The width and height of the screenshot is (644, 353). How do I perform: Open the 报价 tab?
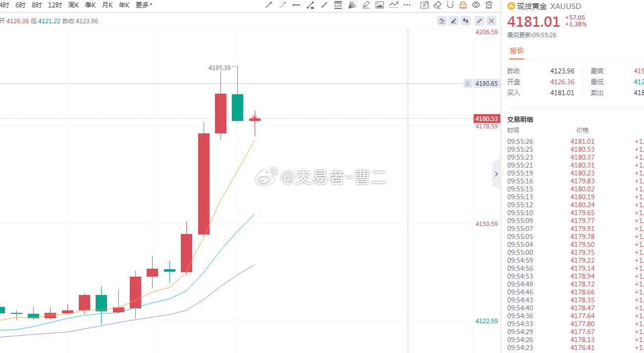517,51
